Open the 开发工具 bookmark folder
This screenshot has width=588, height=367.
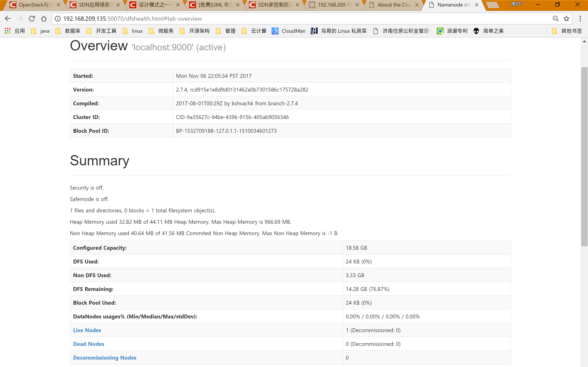point(102,31)
